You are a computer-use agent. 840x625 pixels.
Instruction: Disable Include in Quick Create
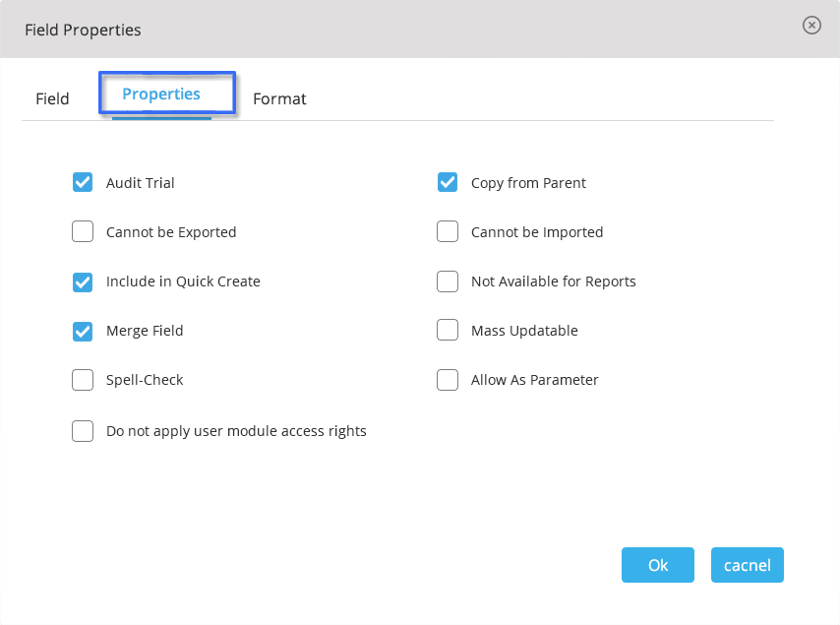click(x=83, y=281)
